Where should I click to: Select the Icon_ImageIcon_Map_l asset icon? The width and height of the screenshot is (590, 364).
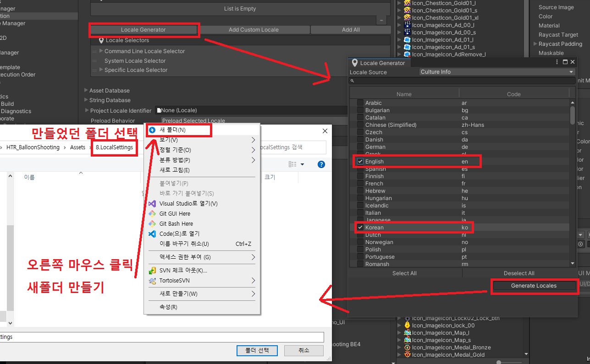(407, 332)
